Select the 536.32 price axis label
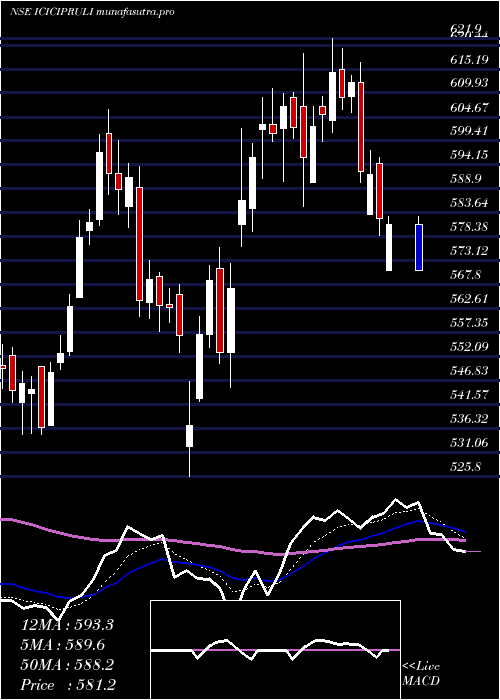The image size is (500, 700). (469, 419)
